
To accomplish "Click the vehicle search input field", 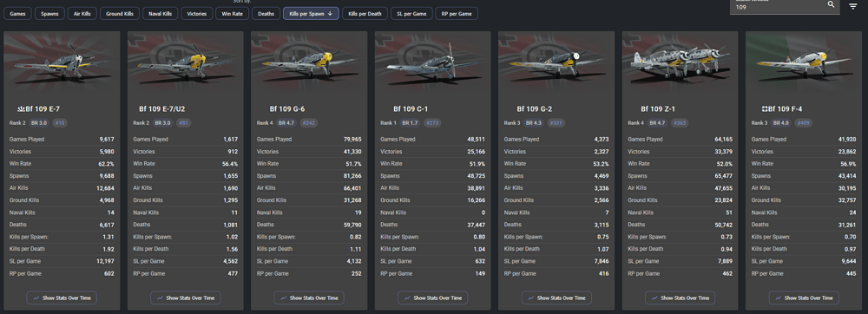I will point(778,7).
